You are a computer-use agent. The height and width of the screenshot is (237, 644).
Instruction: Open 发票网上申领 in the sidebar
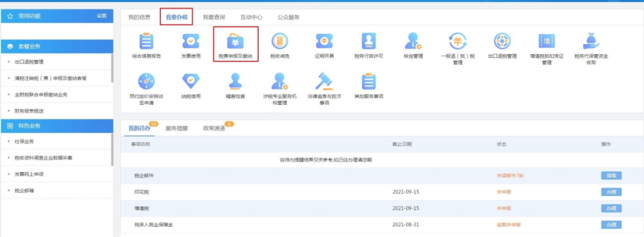tap(29, 174)
